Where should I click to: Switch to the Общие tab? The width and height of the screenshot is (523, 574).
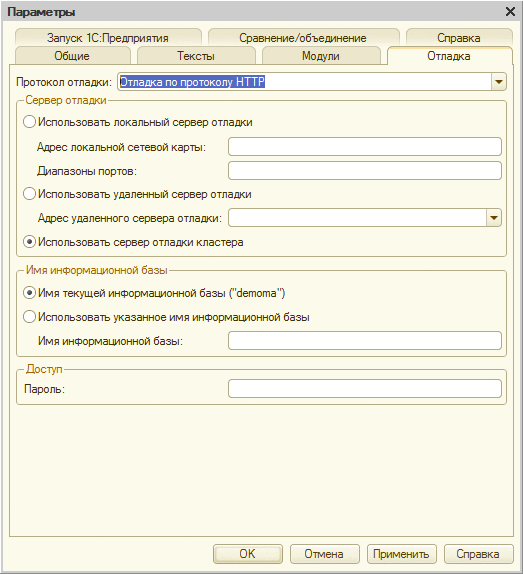coord(72,56)
